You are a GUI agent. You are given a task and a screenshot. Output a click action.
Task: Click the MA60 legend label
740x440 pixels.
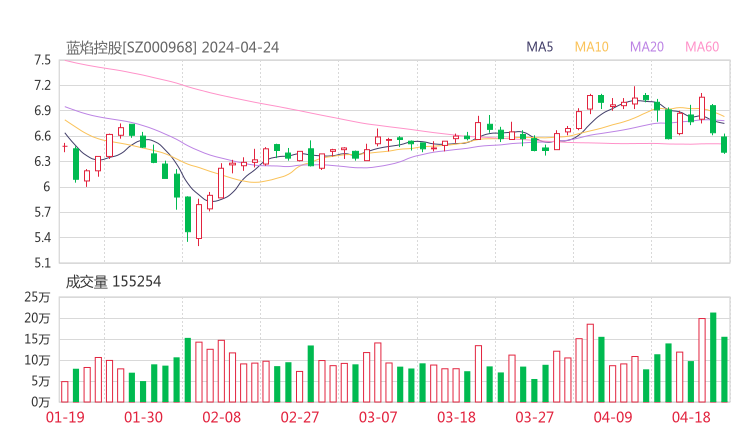point(702,47)
